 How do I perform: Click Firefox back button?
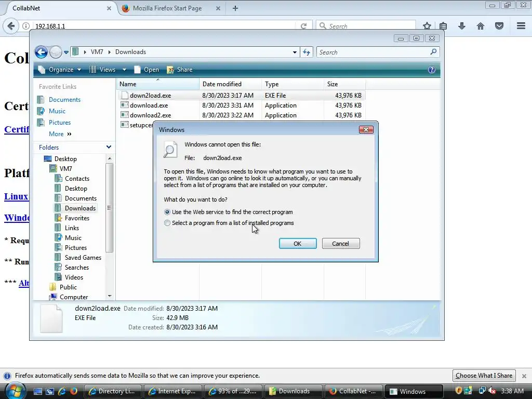(11, 26)
